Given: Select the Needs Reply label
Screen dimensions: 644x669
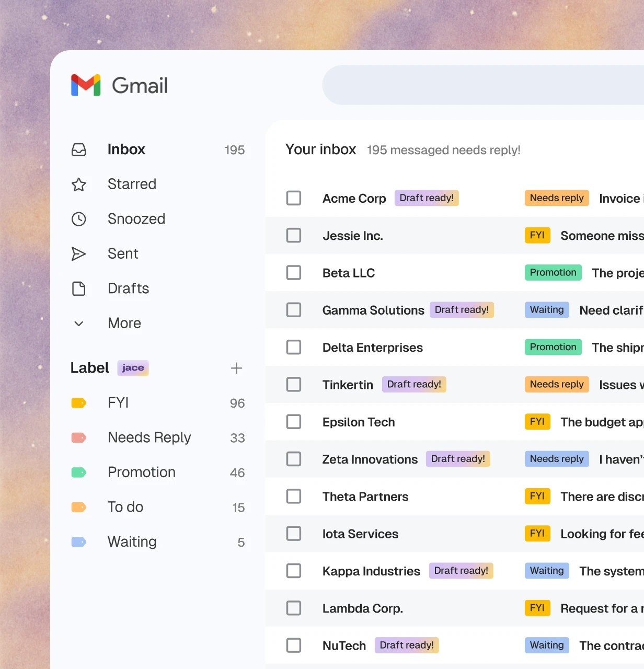Looking at the screenshot, I should (x=149, y=437).
